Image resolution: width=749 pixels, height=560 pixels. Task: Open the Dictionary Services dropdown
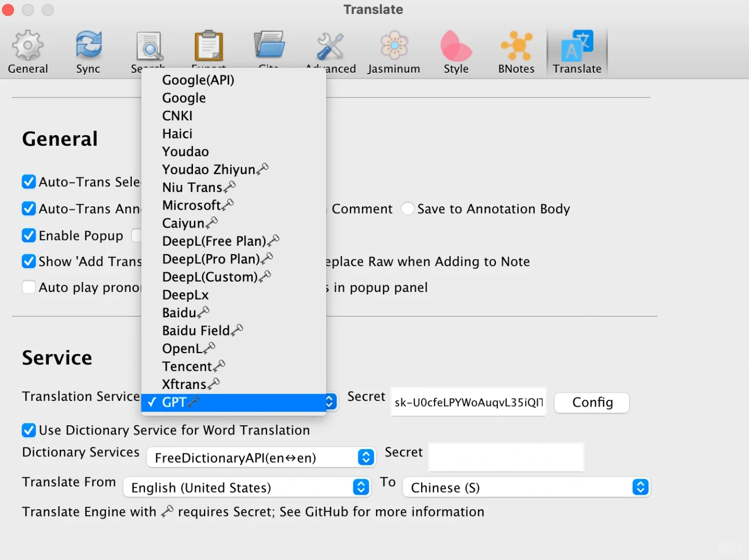point(261,457)
